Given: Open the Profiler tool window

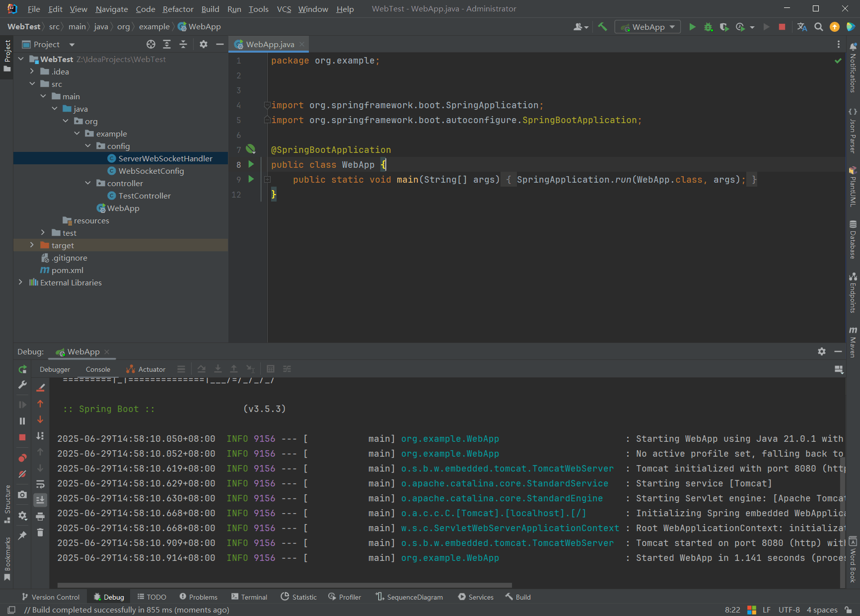Looking at the screenshot, I should [345, 597].
